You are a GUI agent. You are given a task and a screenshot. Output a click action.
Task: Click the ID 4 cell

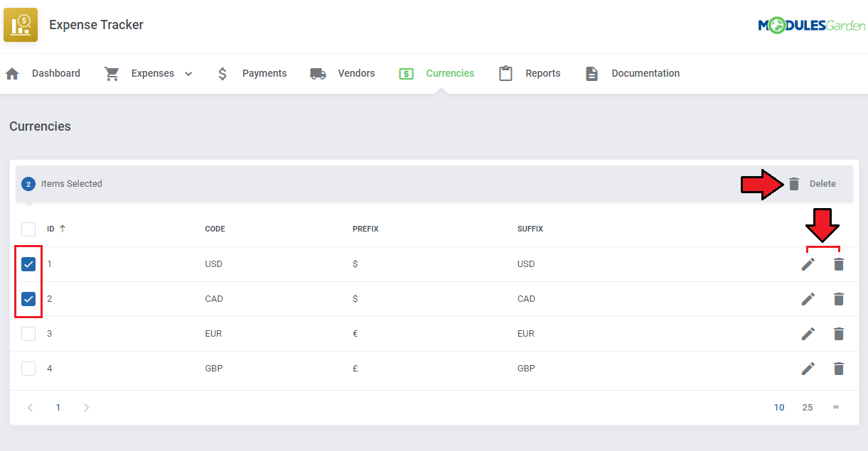(x=50, y=369)
